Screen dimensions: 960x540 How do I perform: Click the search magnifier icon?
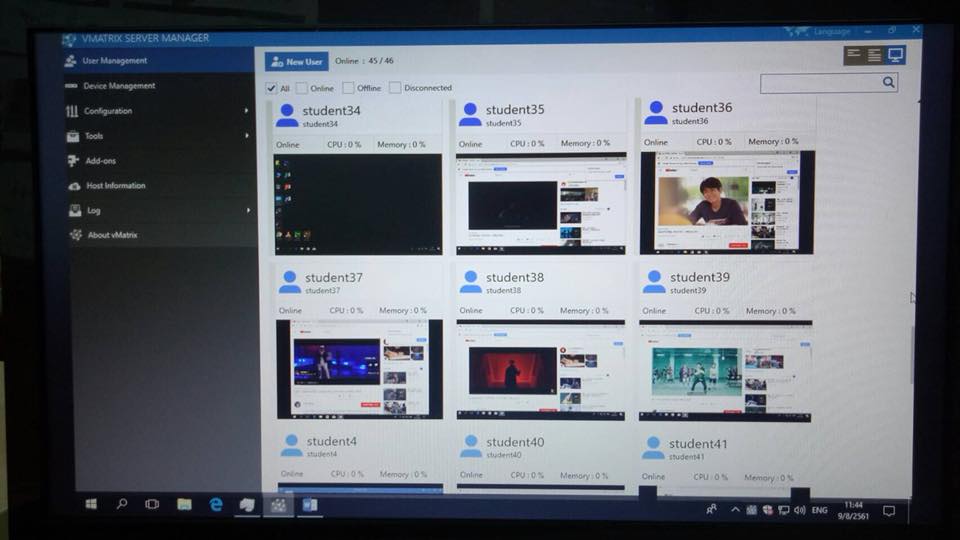[888, 82]
